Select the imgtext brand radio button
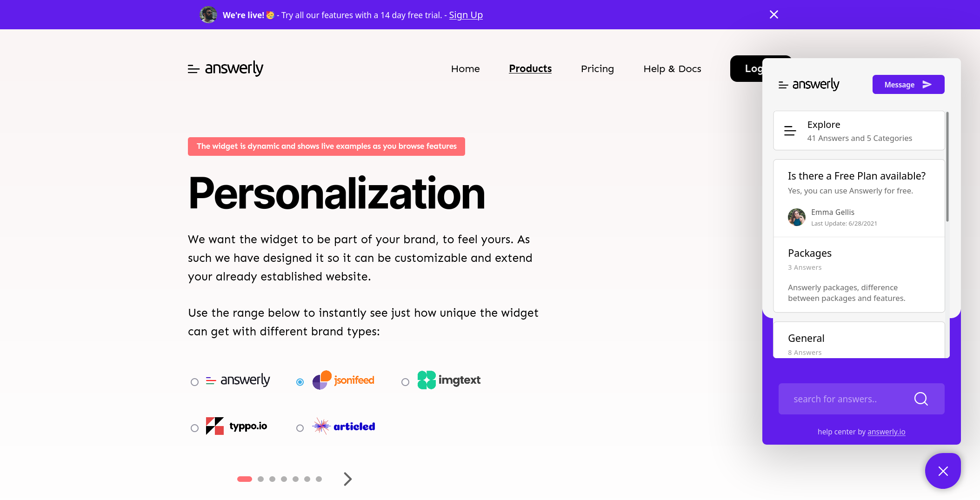Viewport: 980px width, 500px height. (x=405, y=381)
